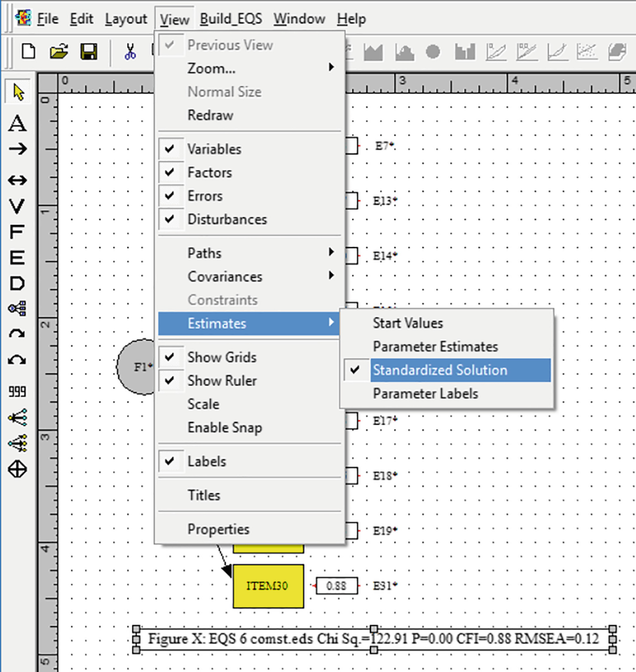Viewport: 636px width, 672px height.
Task: Toggle Factors display option
Action: coord(250,172)
